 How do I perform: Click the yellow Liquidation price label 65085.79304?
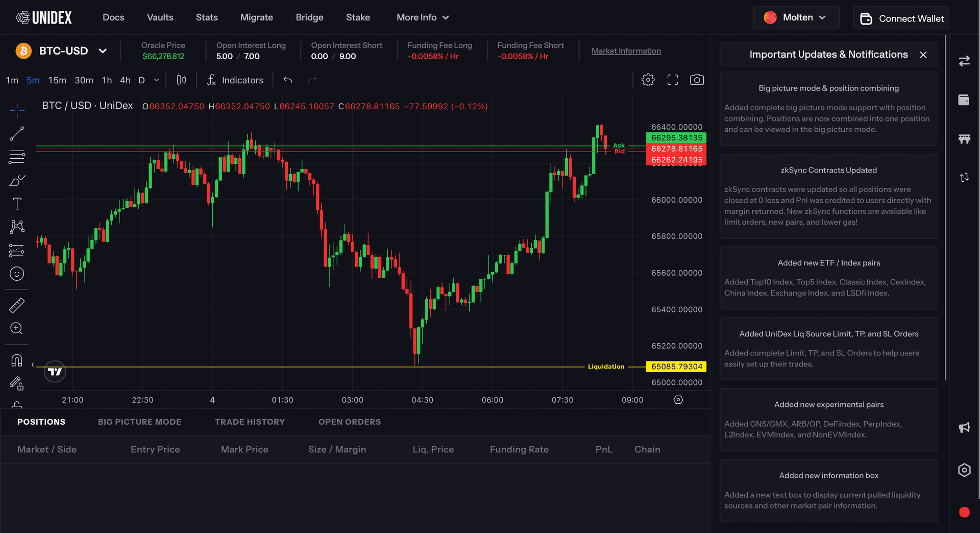(676, 367)
